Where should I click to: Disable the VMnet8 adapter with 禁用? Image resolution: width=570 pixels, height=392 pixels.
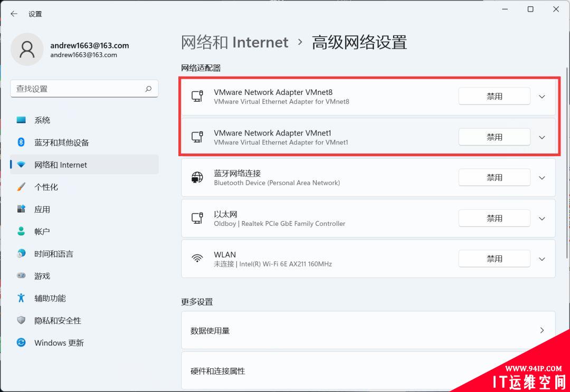coord(495,96)
